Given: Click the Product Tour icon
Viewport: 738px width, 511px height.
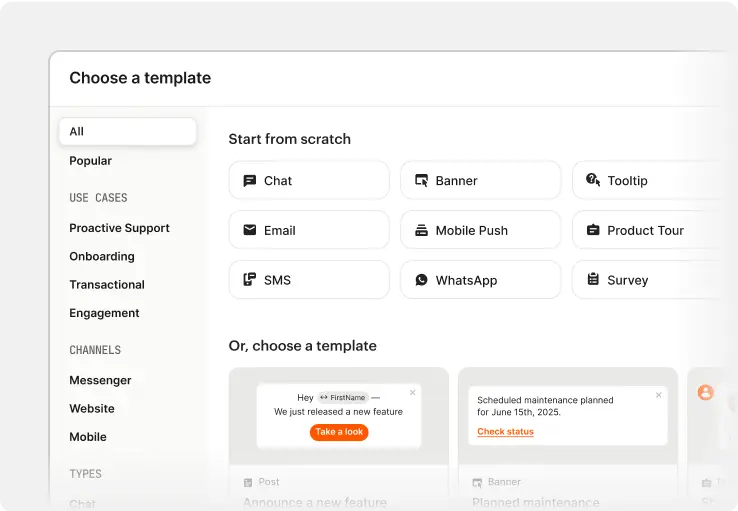Looking at the screenshot, I should click(x=593, y=230).
